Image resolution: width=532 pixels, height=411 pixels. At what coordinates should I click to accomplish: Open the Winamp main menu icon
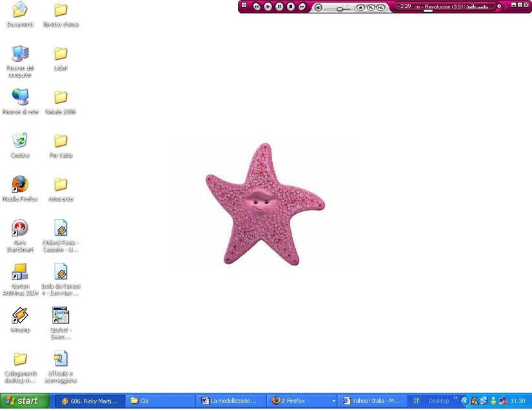(244, 5)
